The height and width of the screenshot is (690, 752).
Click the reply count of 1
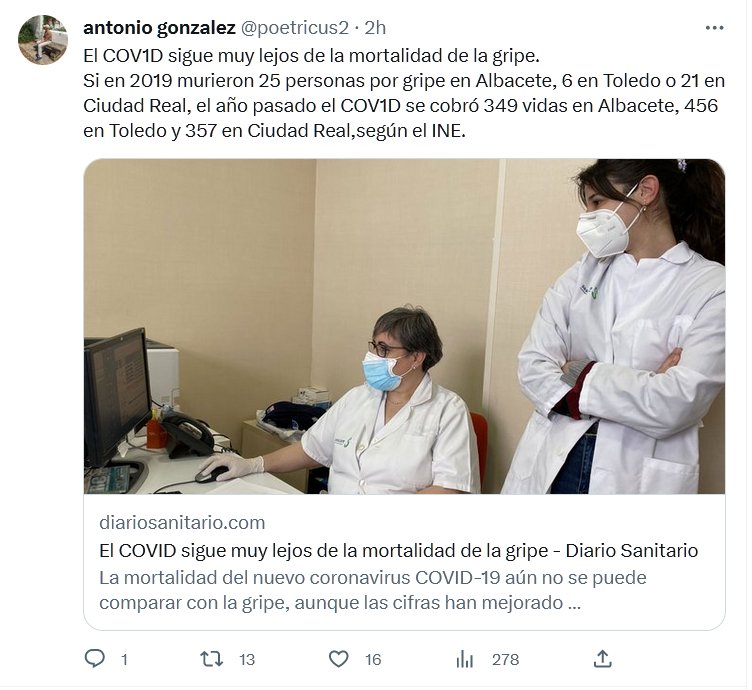[x=124, y=660]
